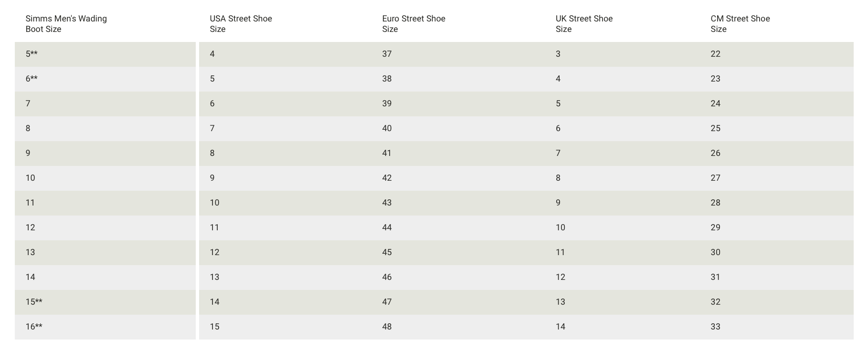
Task: Click the Euro Street Shoe Size column header
Action: pyautogui.click(x=413, y=24)
